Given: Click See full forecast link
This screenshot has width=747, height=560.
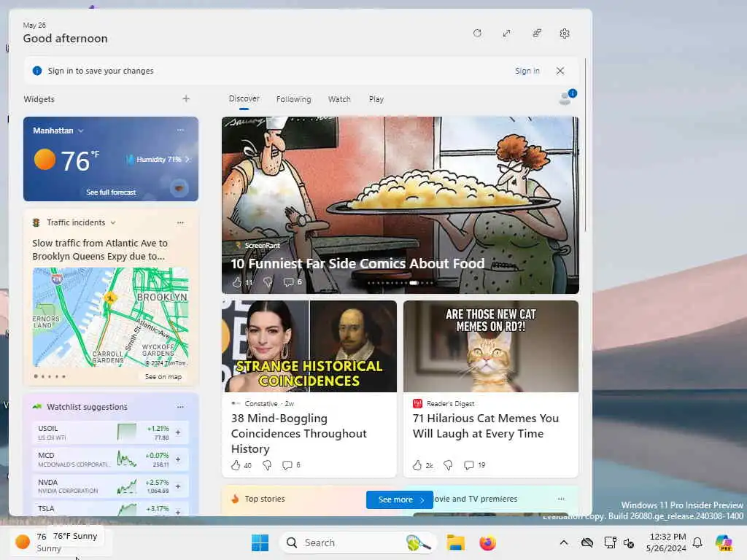Looking at the screenshot, I should [x=111, y=192].
